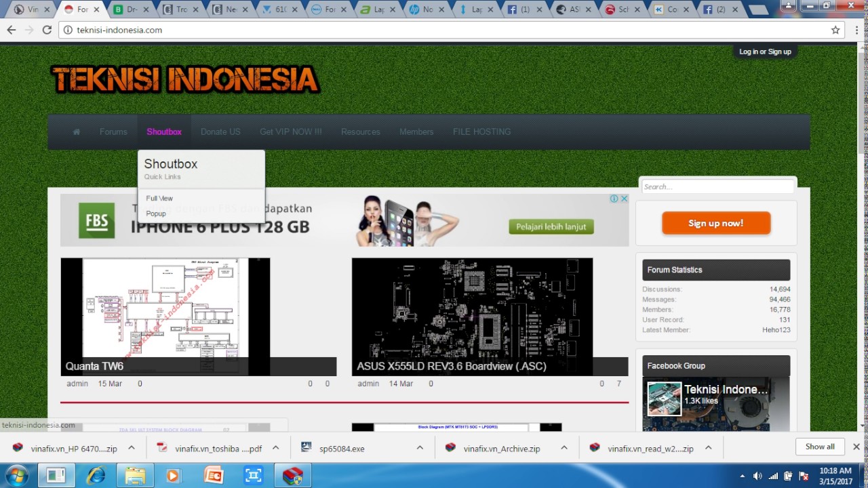Expand options for vinafix.vn_Archive.zip download
The width and height of the screenshot is (868, 488).
[564, 448]
